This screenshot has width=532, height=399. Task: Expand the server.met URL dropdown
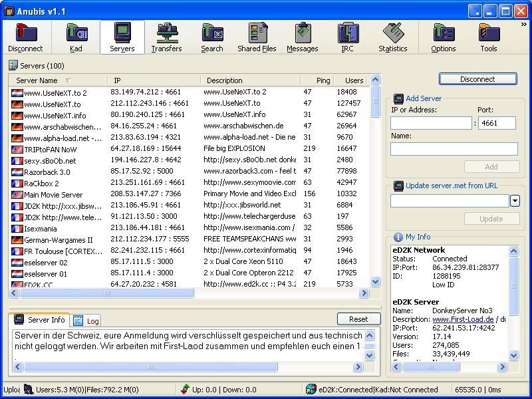click(515, 201)
